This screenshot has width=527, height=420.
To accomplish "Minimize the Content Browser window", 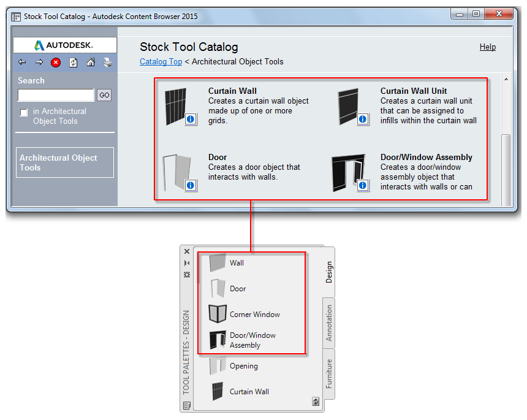I will [x=460, y=13].
